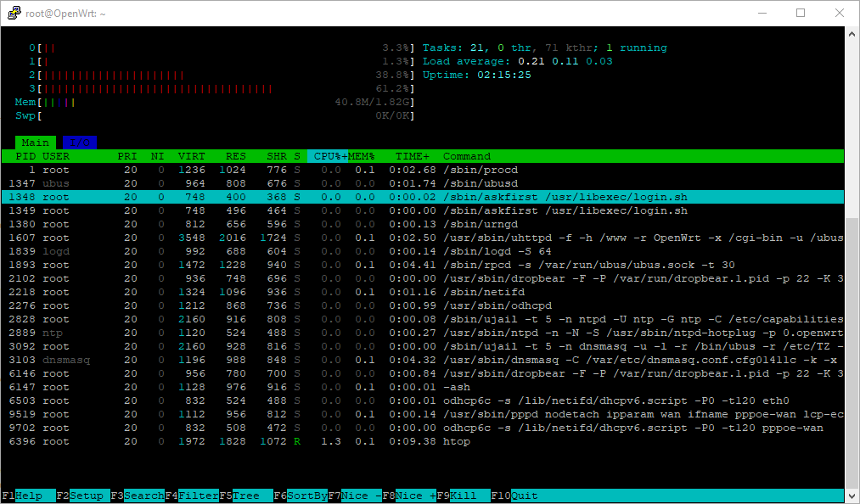
Task: Sort processes by the CPU% column header
Action: [x=325, y=156]
